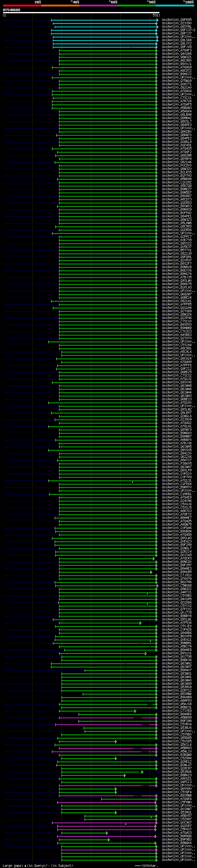Click the cyan 80–100% identity legend segment
The image size is (197, 868).
point(175,6)
